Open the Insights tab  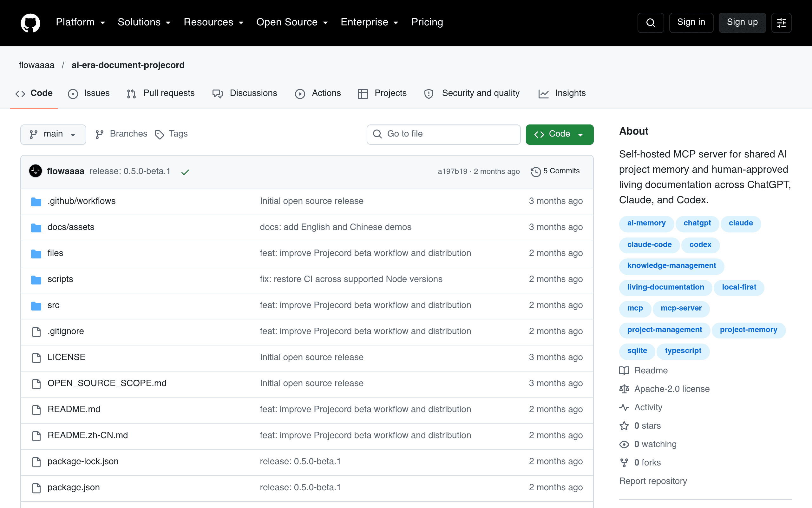(562, 93)
